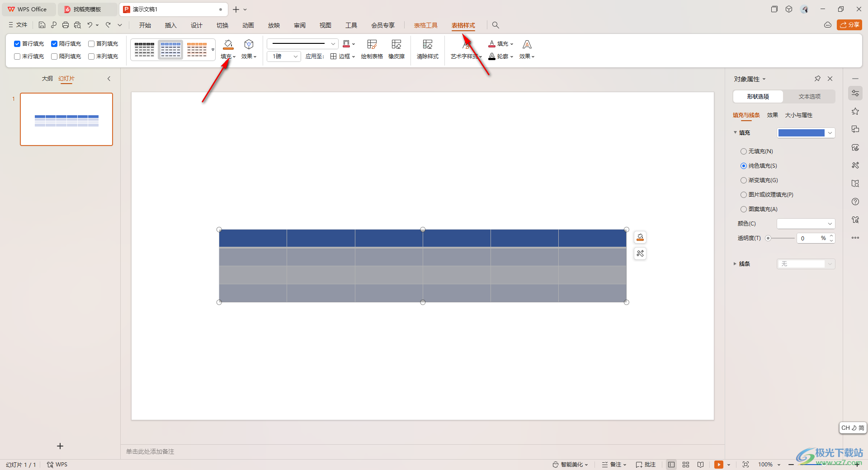Click the save document icon
Image resolution: width=868 pixels, height=470 pixels.
(x=42, y=25)
